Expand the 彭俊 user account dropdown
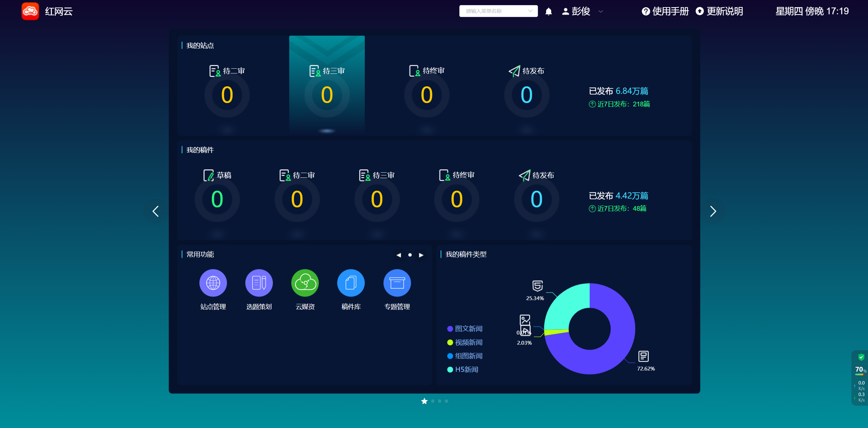This screenshot has width=868, height=428. point(582,12)
